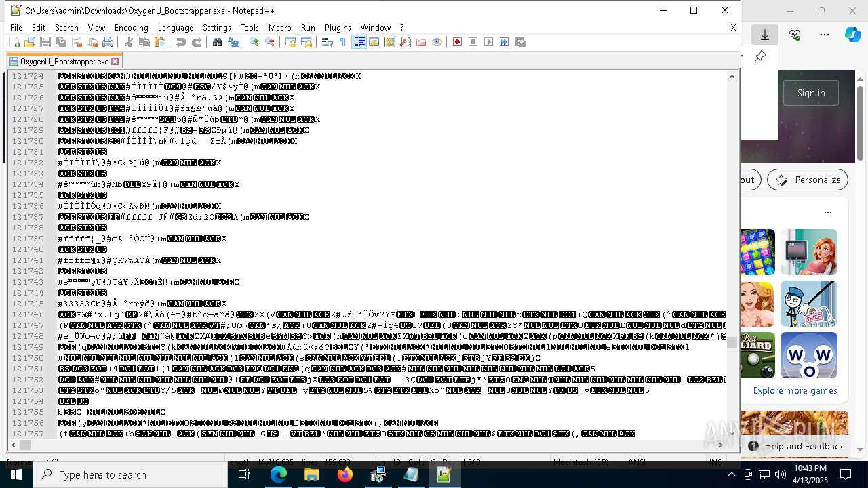Click Save All toolbar icon

(61, 42)
